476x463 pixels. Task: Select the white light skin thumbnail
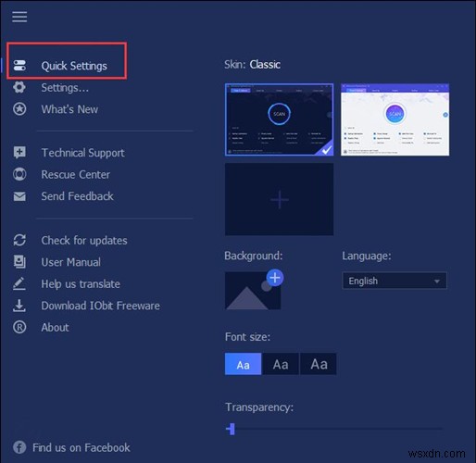(x=395, y=119)
